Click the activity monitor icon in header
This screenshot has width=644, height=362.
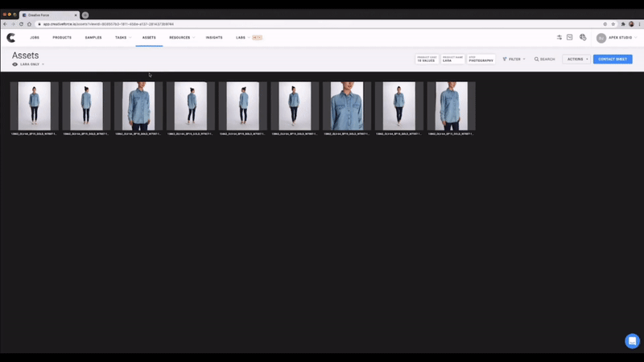coord(570,38)
